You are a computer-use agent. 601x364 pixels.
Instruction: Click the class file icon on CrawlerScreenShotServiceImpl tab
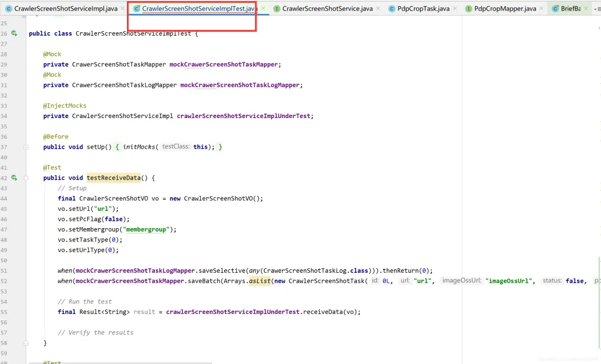point(8,8)
